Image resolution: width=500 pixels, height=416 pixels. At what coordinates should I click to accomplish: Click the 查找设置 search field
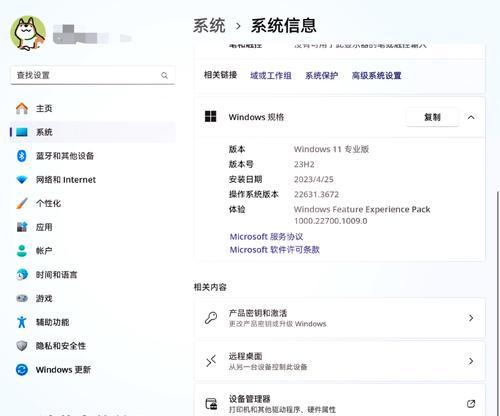click(93, 75)
